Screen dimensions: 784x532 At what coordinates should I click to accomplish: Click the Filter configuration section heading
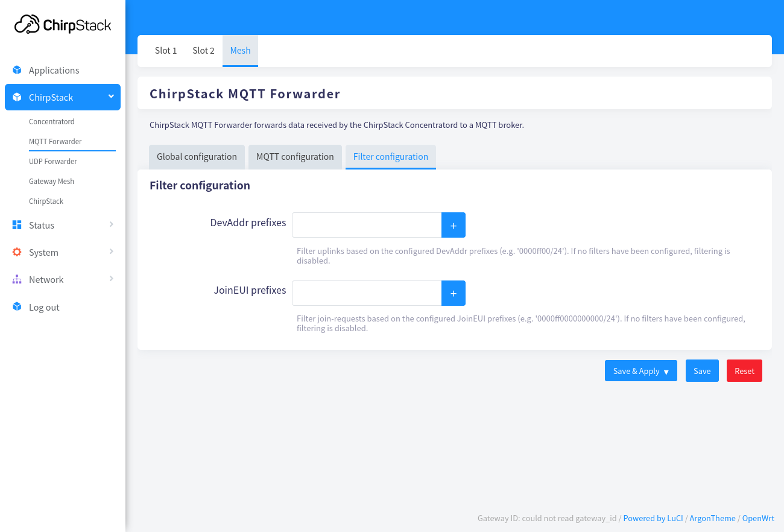click(200, 186)
